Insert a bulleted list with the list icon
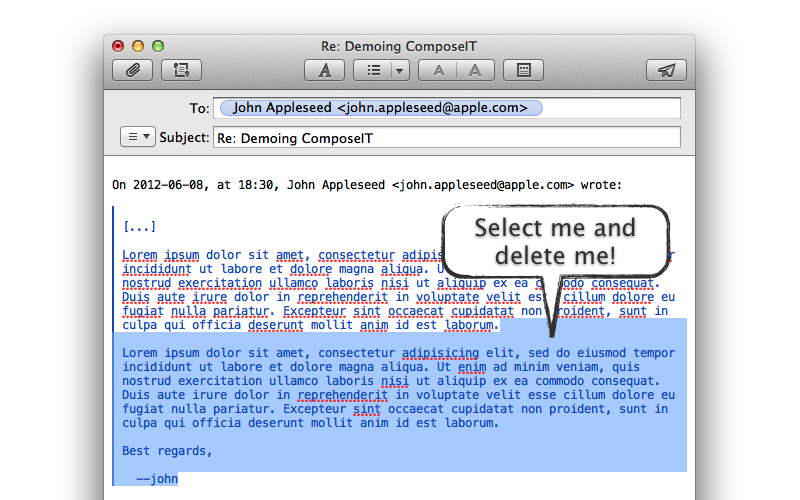This screenshot has height=500, width=800. [x=373, y=70]
